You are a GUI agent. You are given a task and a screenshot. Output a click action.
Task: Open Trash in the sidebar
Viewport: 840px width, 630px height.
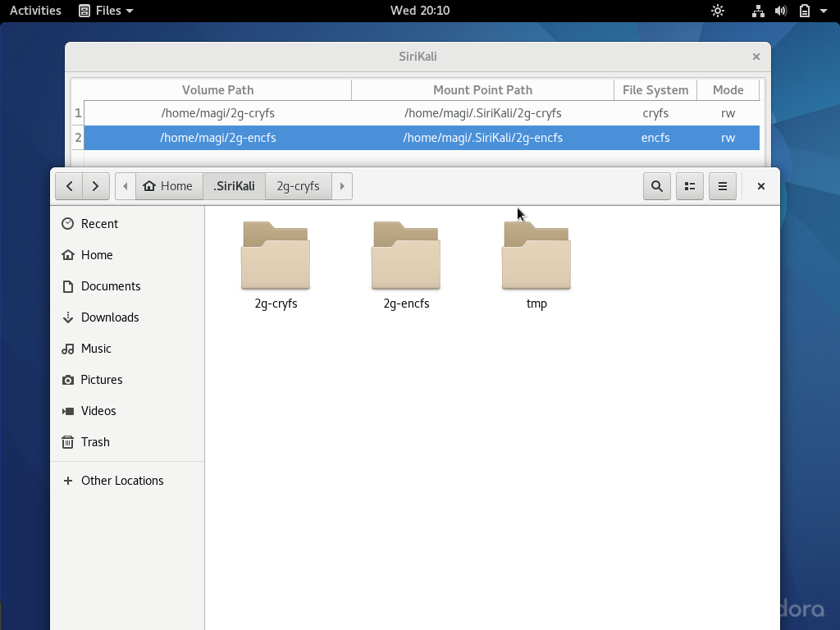coord(127,442)
